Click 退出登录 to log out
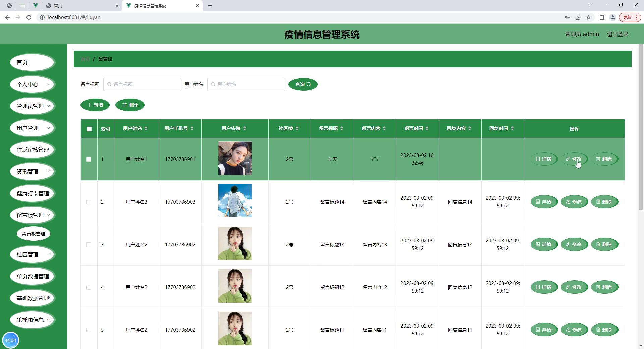Viewport: 644px width, 349px height. (x=618, y=34)
